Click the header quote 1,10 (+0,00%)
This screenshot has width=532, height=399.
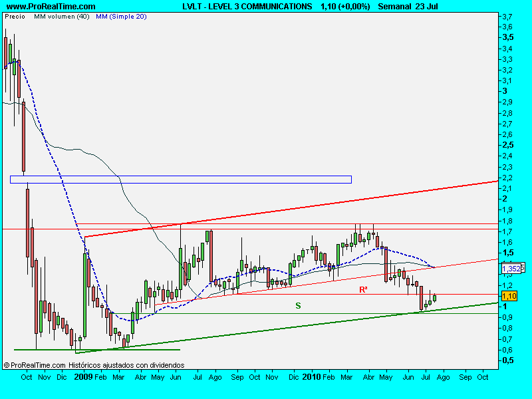345,7
